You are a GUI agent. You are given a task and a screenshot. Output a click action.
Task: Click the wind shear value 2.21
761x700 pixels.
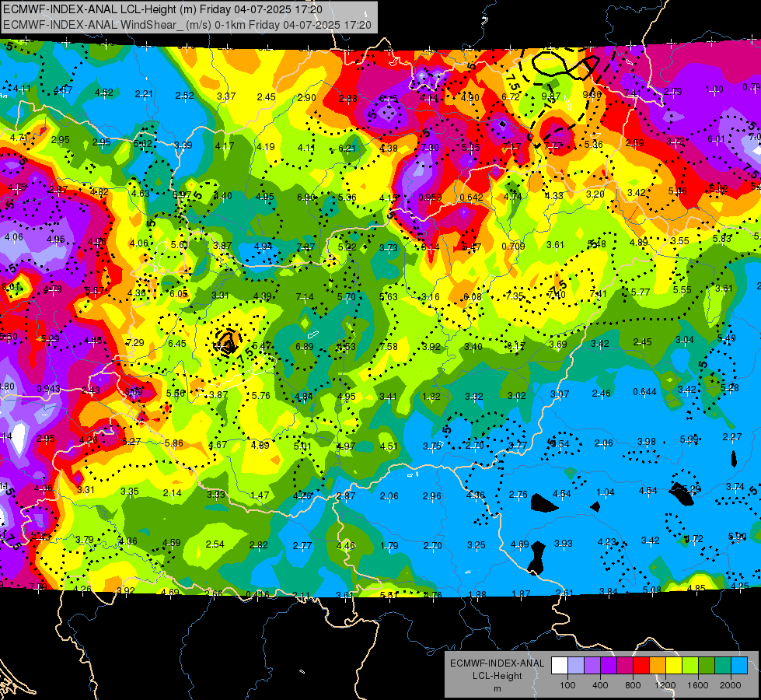(x=144, y=94)
